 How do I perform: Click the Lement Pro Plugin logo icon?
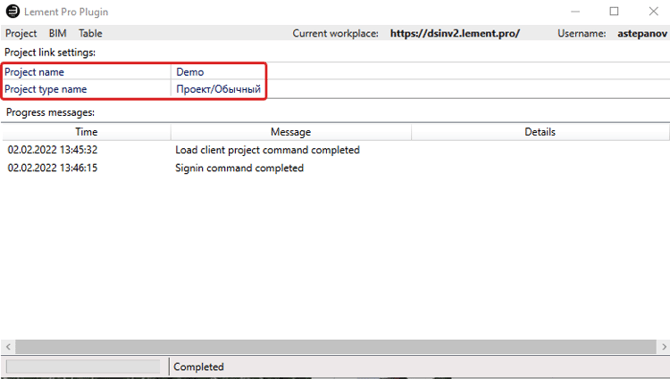click(x=13, y=11)
